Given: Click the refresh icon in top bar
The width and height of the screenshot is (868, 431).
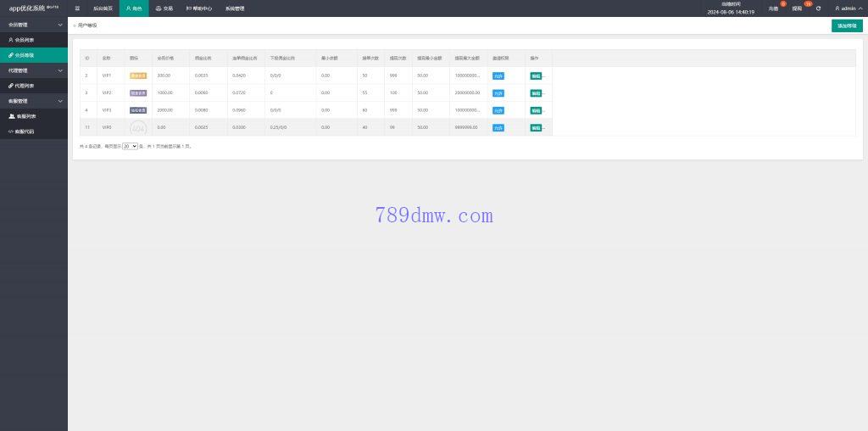Looking at the screenshot, I should [x=818, y=8].
